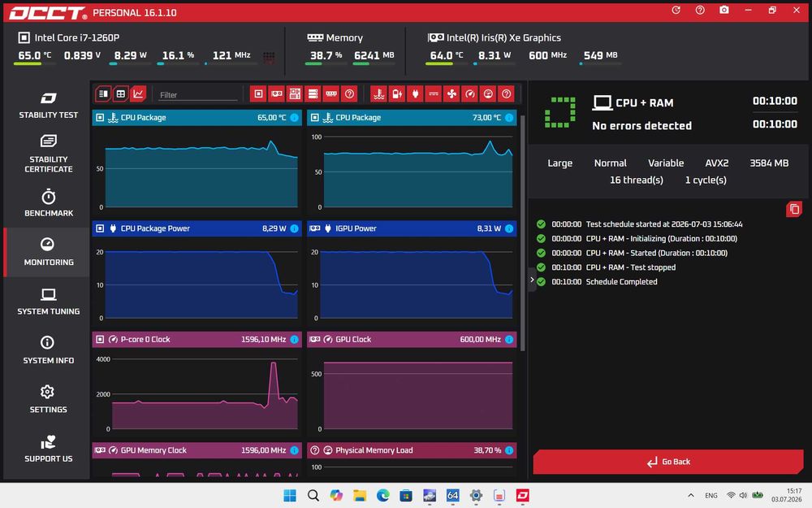Toggle the first unknown-device question mark filter

click(349, 93)
